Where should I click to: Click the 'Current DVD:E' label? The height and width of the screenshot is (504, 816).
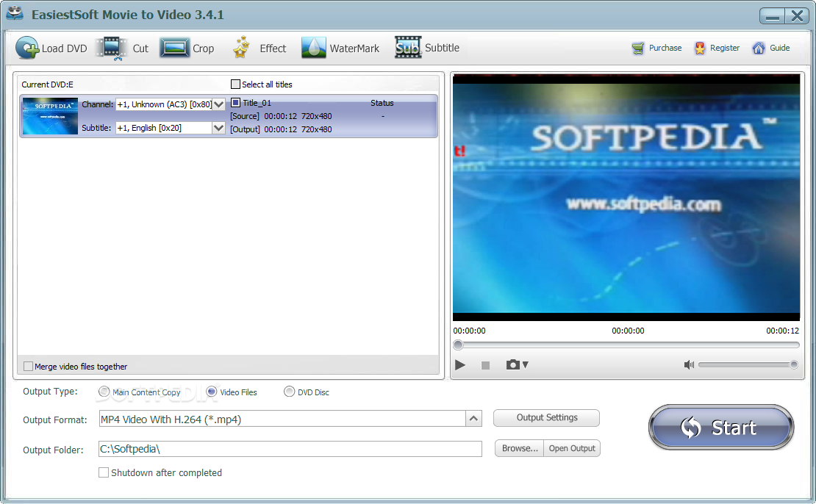coord(47,84)
